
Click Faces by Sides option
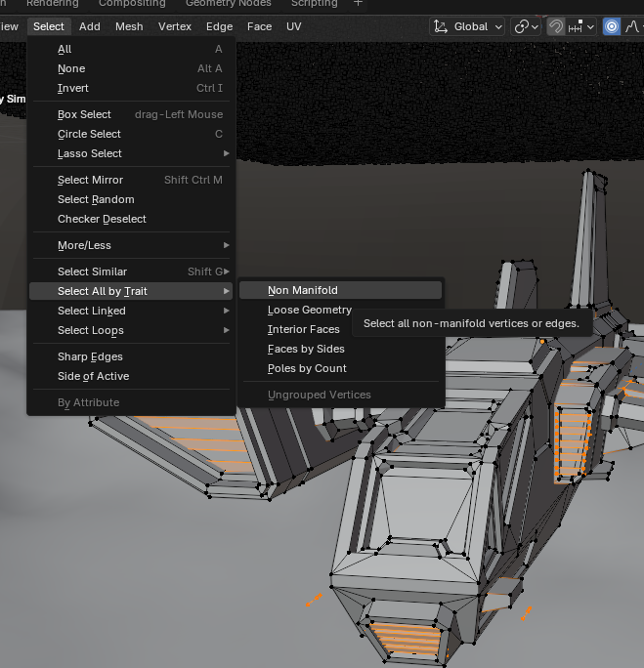(306, 349)
